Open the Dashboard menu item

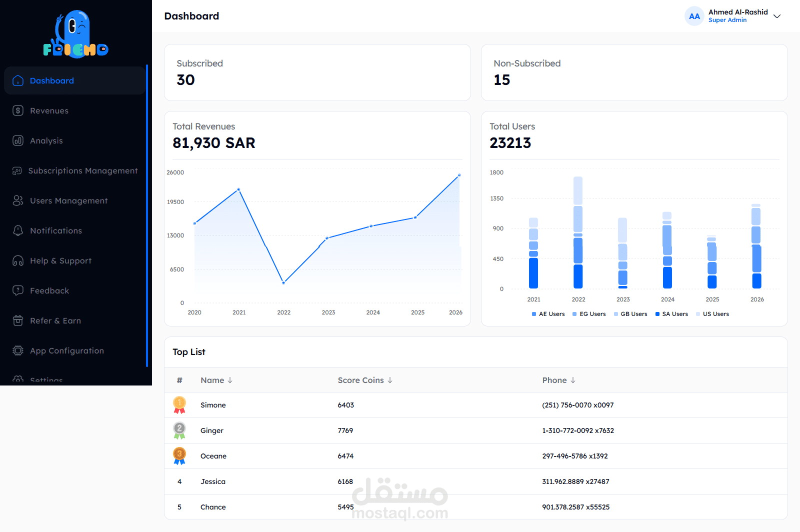click(x=74, y=80)
